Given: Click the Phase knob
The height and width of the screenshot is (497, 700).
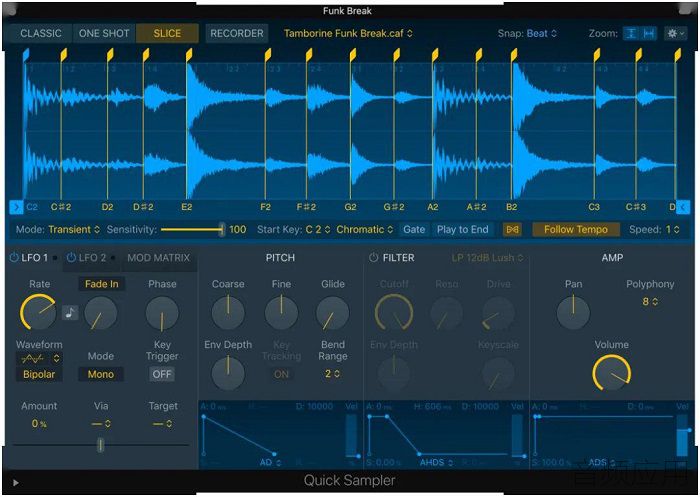Looking at the screenshot, I should [162, 313].
